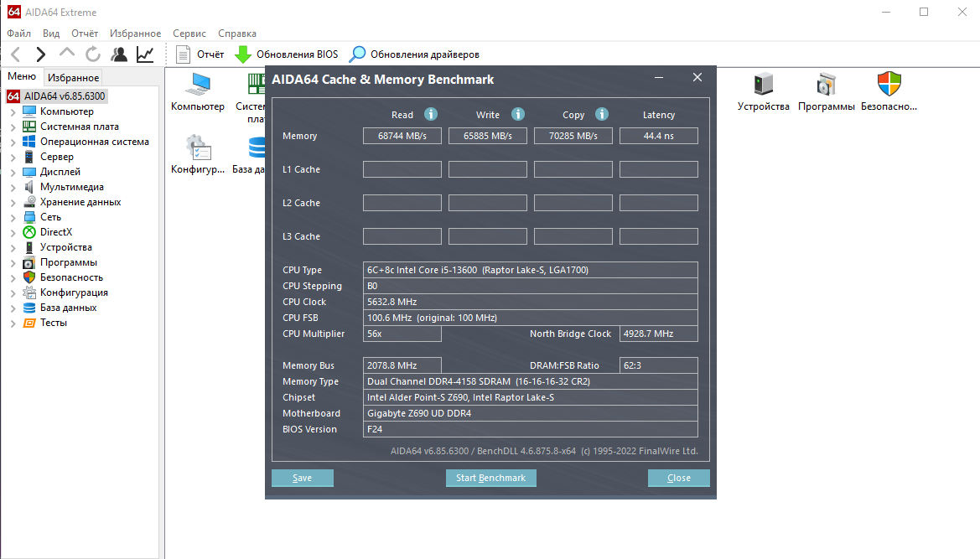Viewport: 980px width, 559px height.
Task: Click the Memory Copy 70285 MB/s field
Action: pos(573,136)
